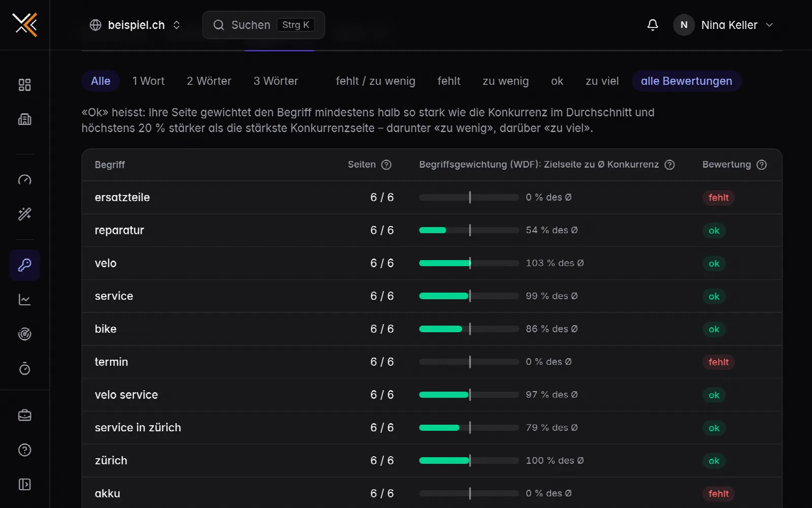Screen dimensions: 812x508
Task: Focus the Suchen search field
Action: pos(263,25)
